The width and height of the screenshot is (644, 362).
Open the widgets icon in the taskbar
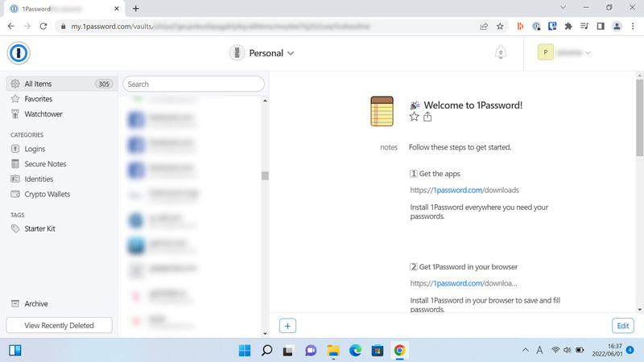[15, 350]
